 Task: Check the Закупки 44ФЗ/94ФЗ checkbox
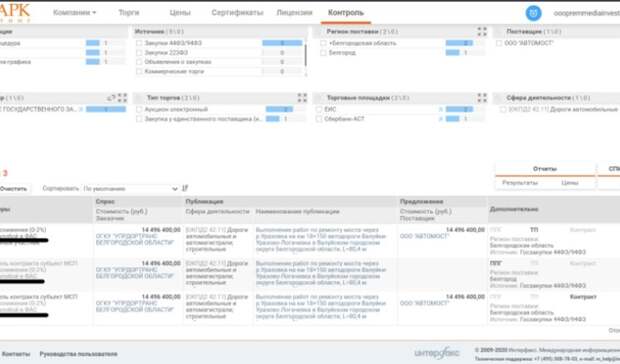tap(139, 43)
